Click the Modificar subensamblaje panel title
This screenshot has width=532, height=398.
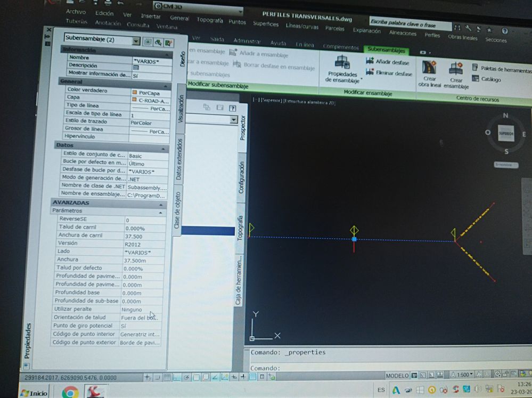(218, 85)
